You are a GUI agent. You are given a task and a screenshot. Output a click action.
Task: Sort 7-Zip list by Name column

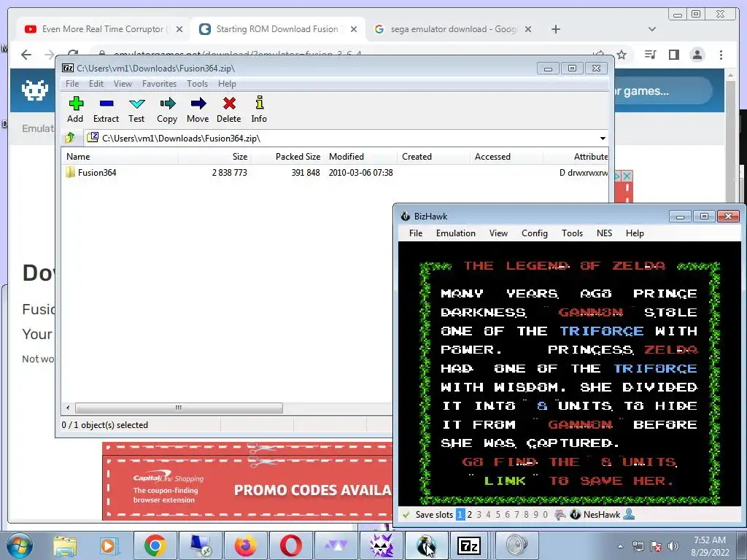click(120, 157)
